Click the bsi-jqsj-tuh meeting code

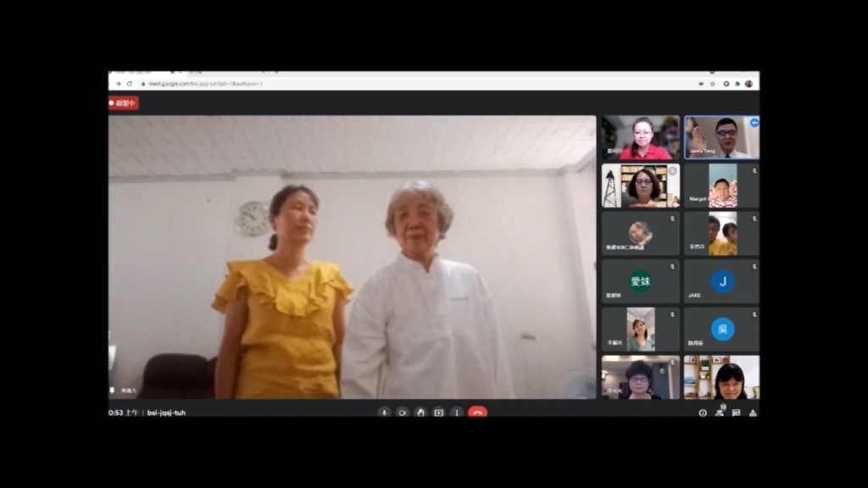point(166,413)
